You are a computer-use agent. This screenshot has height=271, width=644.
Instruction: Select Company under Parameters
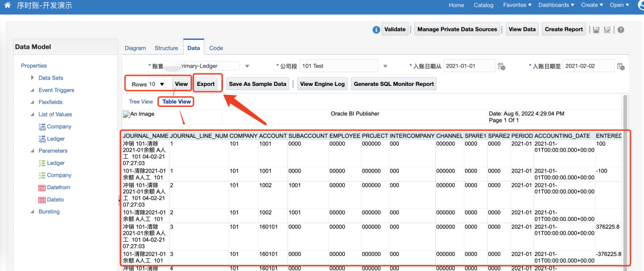[59, 175]
